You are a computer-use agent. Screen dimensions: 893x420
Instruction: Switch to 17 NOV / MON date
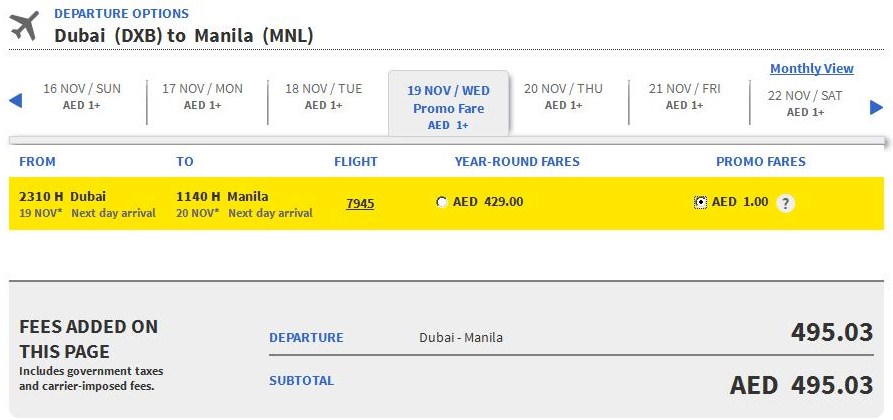(x=202, y=96)
